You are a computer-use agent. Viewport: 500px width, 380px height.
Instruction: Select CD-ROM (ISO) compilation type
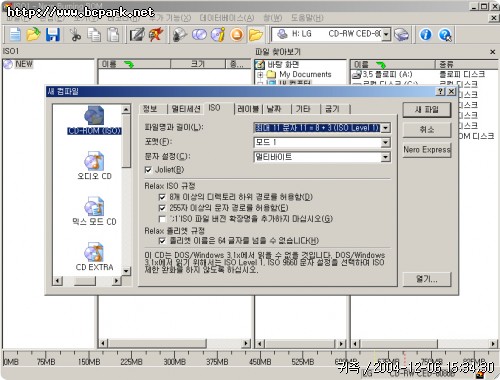click(x=94, y=120)
